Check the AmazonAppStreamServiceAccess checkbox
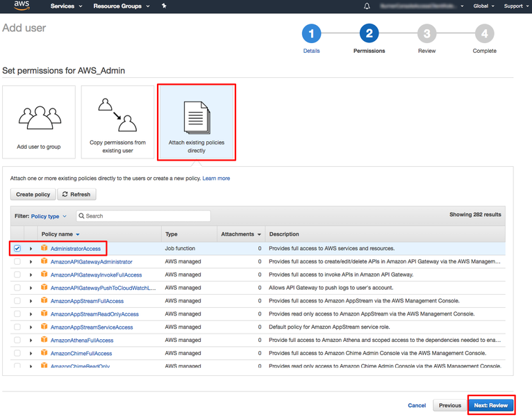 tap(17, 327)
